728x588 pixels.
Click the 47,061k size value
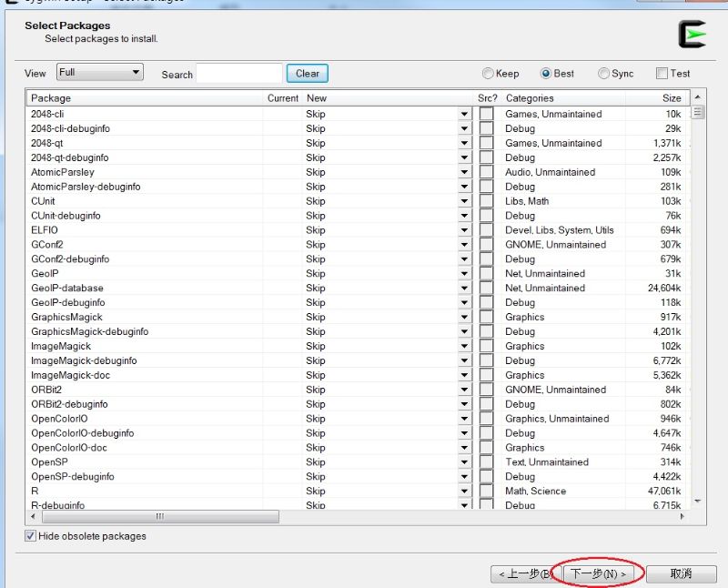[664, 491]
